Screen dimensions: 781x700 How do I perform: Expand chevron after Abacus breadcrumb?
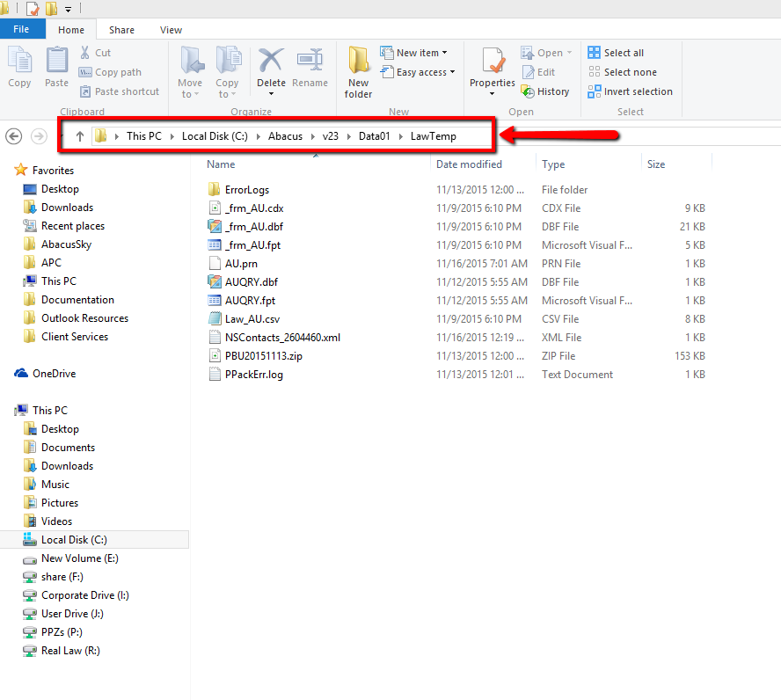[313, 136]
